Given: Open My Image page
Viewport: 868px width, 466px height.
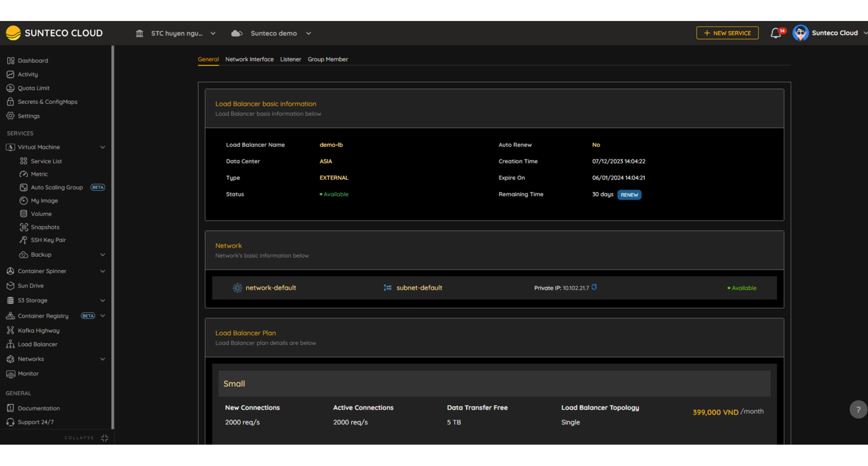Looking at the screenshot, I should [44, 200].
